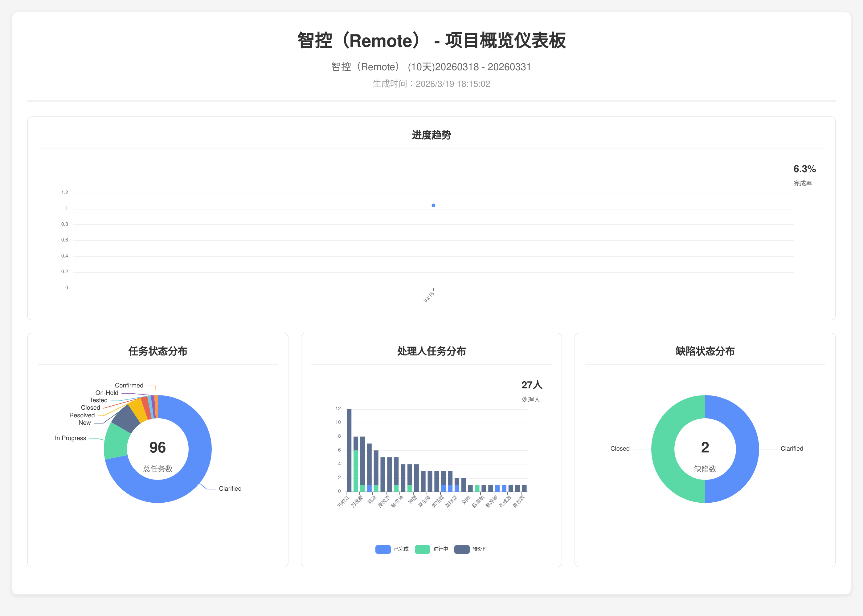Click the 03/18 data point in 进度趋势
Viewport: 863px width, 616px height.
tap(433, 205)
